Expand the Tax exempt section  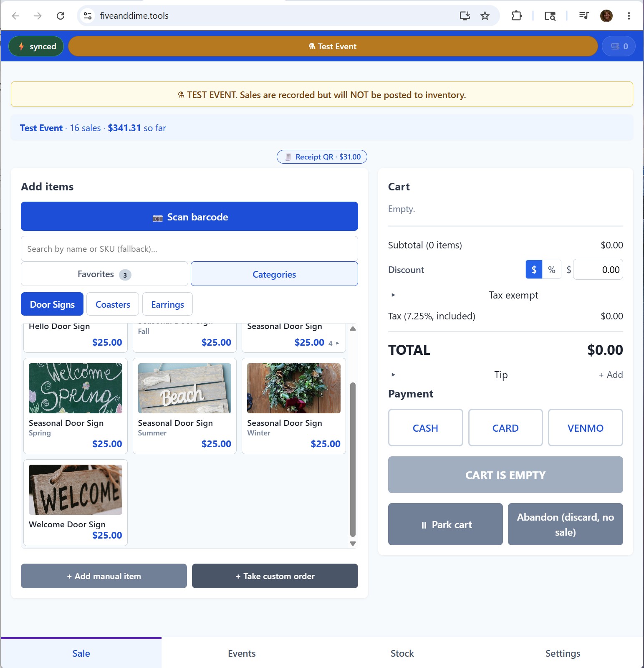coord(505,295)
